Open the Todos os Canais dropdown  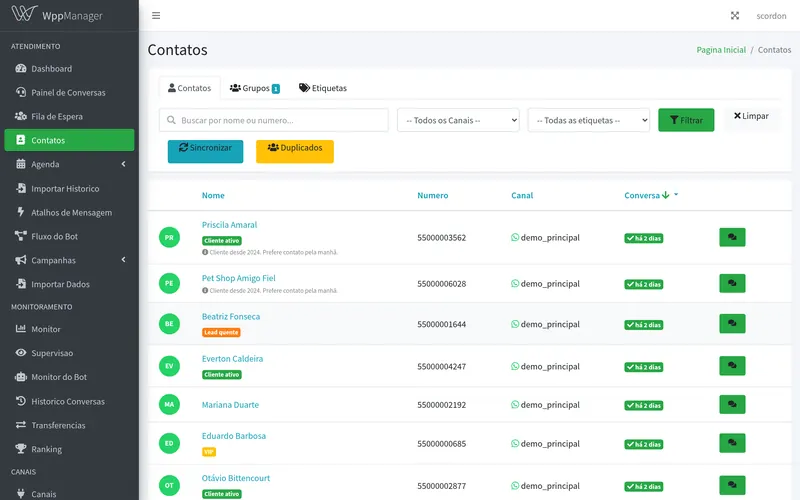458,120
